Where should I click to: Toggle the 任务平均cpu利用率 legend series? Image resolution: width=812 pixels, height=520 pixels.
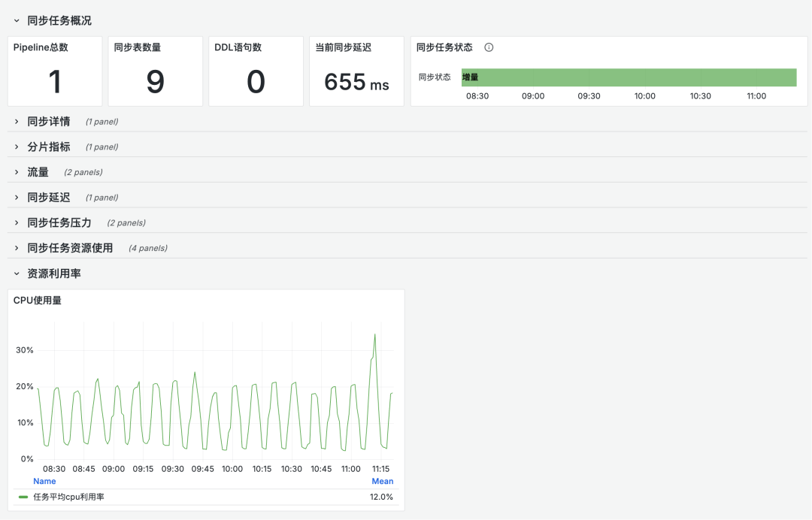click(68, 497)
